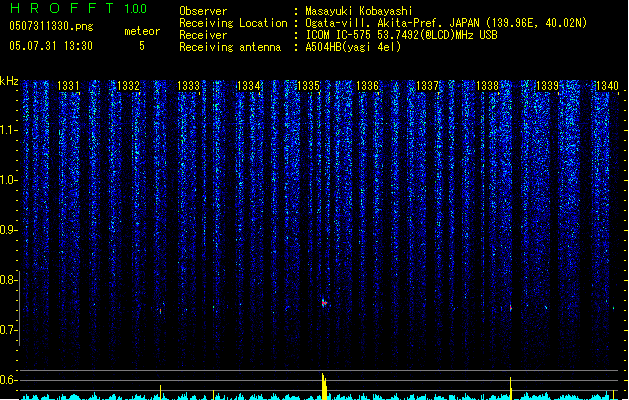Click the 1337 time marker
Image resolution: width=629 pixels, height=400 pixels.
[428, 85]
